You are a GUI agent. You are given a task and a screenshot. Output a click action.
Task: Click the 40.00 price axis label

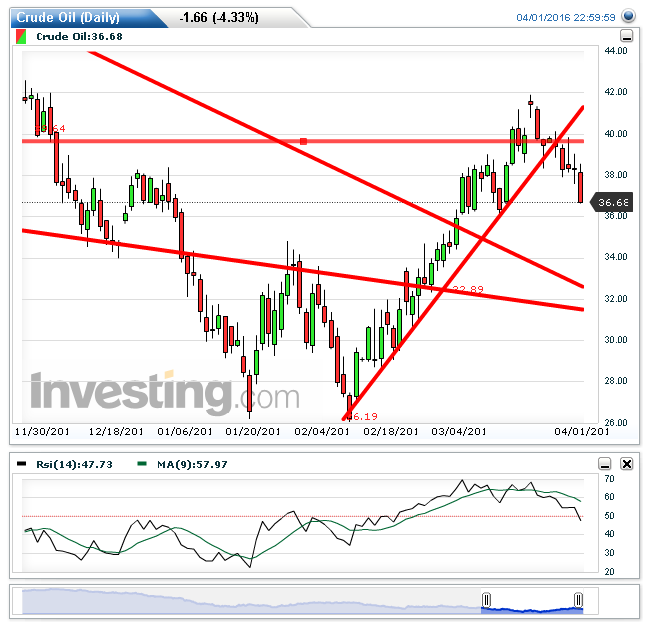point(616,133)
